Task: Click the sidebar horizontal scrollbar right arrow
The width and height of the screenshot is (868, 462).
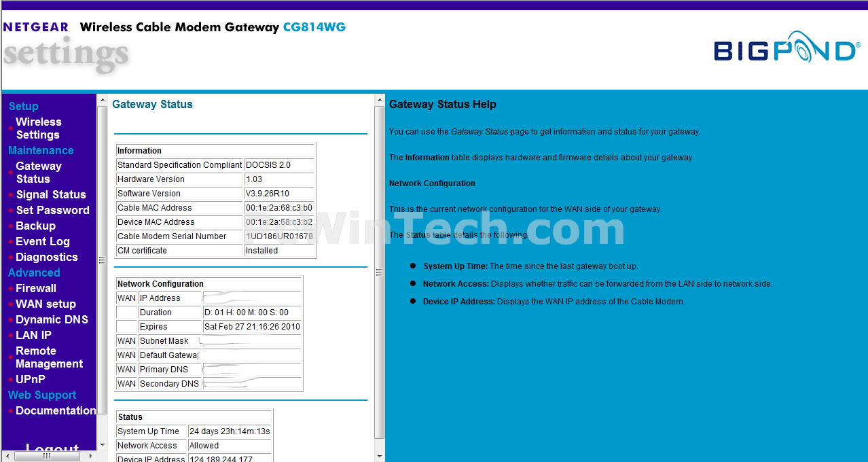Action: coord(92,457)
